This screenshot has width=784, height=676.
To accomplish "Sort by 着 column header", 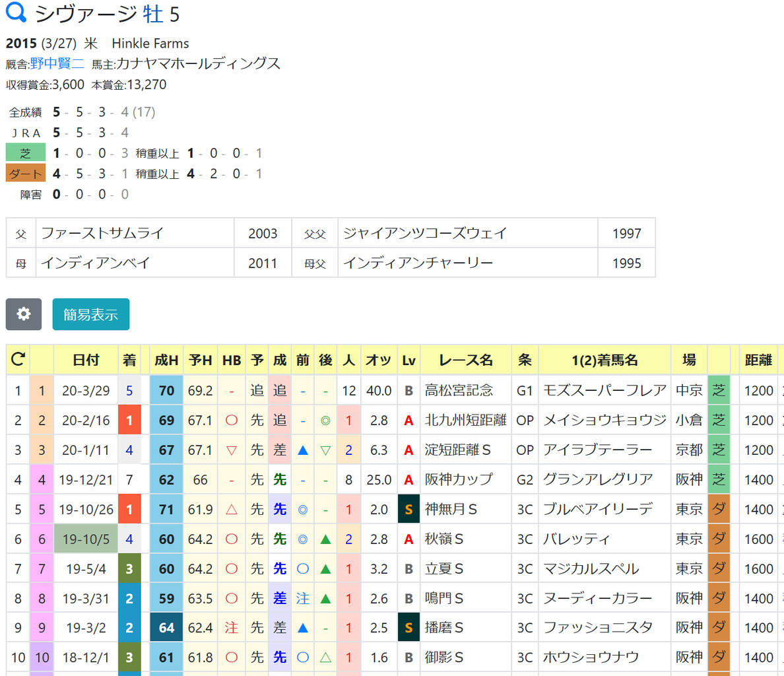I will tap(129, 360).
